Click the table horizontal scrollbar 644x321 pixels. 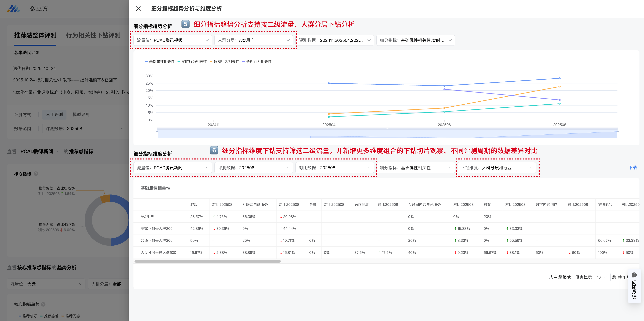[x=207, y=261]
